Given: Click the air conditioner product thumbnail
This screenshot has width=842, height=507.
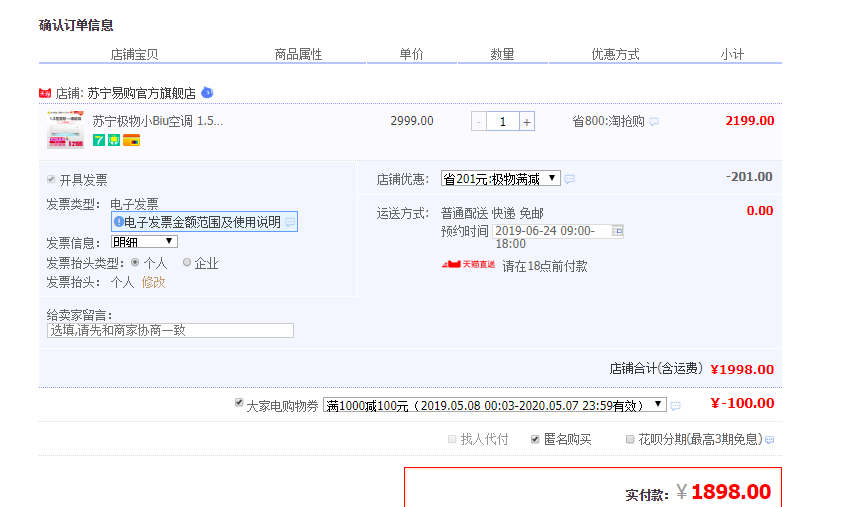Looking at the screenshot, I should 66,129.
